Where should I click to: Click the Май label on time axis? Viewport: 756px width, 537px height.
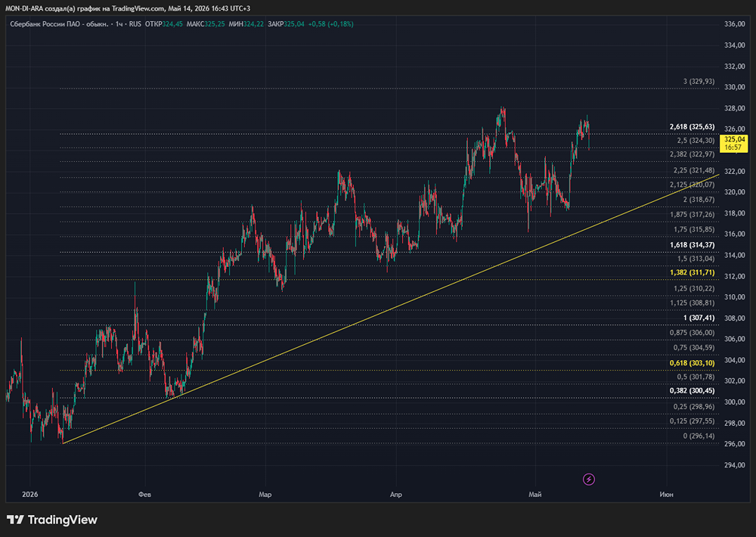click(x=535, y=495)
